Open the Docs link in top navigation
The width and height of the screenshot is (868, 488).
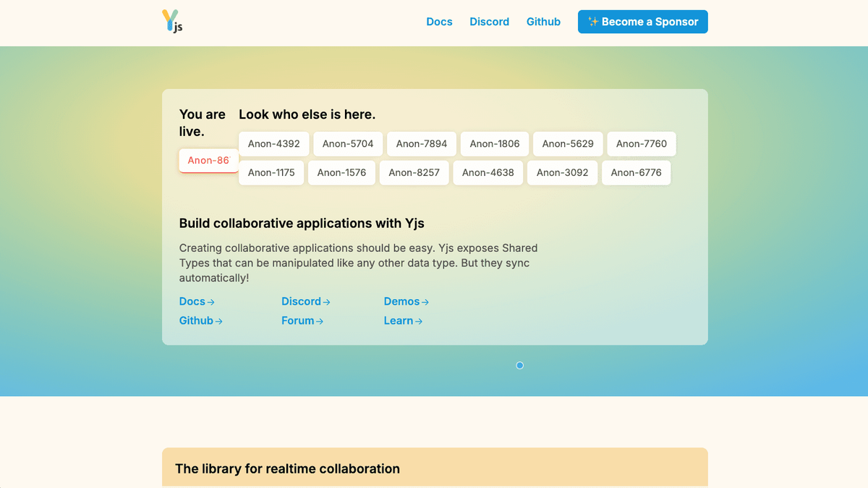tap(439, 22)
